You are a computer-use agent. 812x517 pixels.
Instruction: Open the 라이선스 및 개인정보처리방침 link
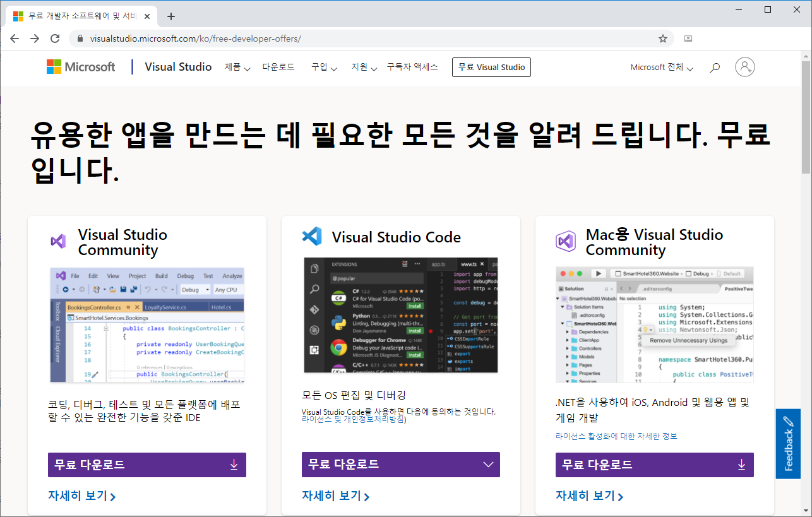(354, 419)
